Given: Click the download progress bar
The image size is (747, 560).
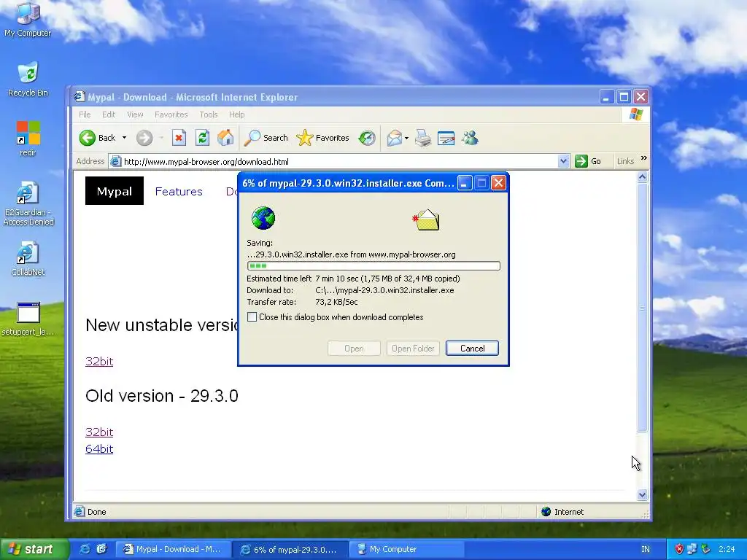Looking at the screenshot, I should (373, 265).
